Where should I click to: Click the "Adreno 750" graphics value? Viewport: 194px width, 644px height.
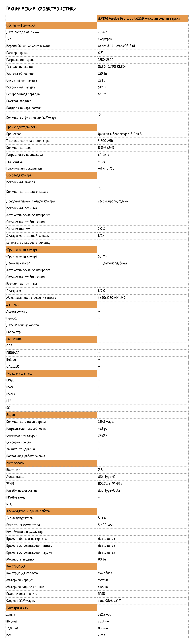(106, 168)
